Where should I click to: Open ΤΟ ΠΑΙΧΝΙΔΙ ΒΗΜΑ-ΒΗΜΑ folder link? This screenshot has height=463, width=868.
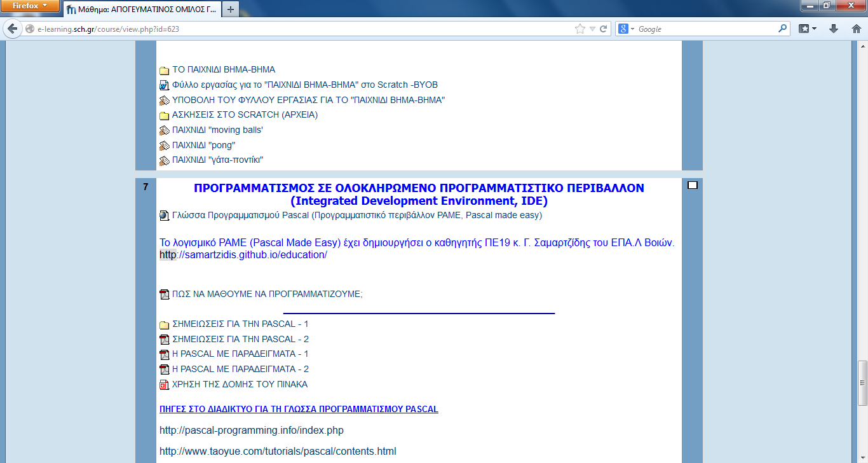pos(224,70)
